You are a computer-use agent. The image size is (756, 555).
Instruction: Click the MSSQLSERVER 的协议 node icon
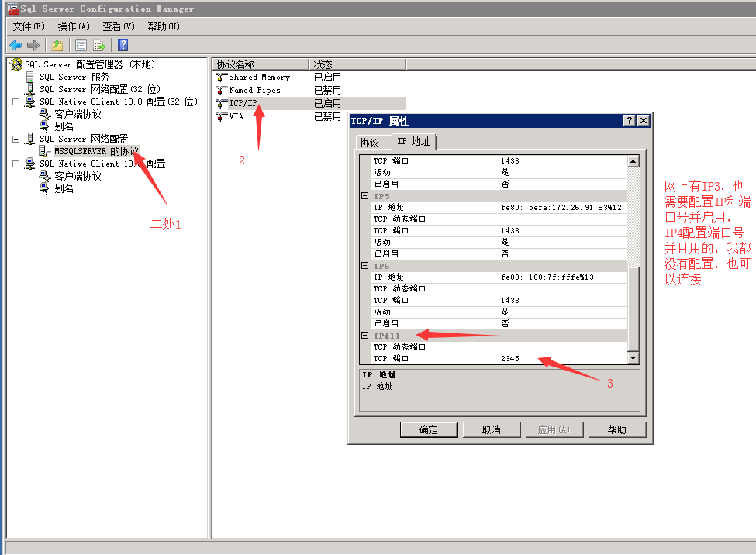45,151
